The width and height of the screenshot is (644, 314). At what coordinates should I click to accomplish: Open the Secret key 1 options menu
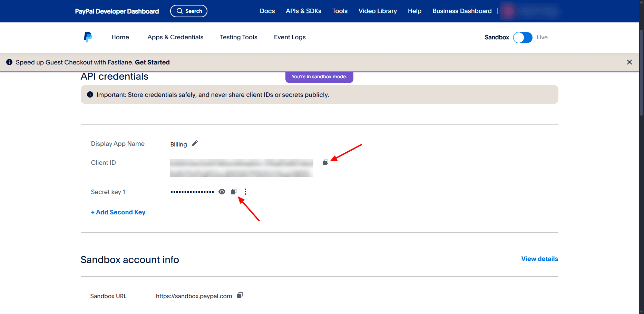click(x=245, y=191)
